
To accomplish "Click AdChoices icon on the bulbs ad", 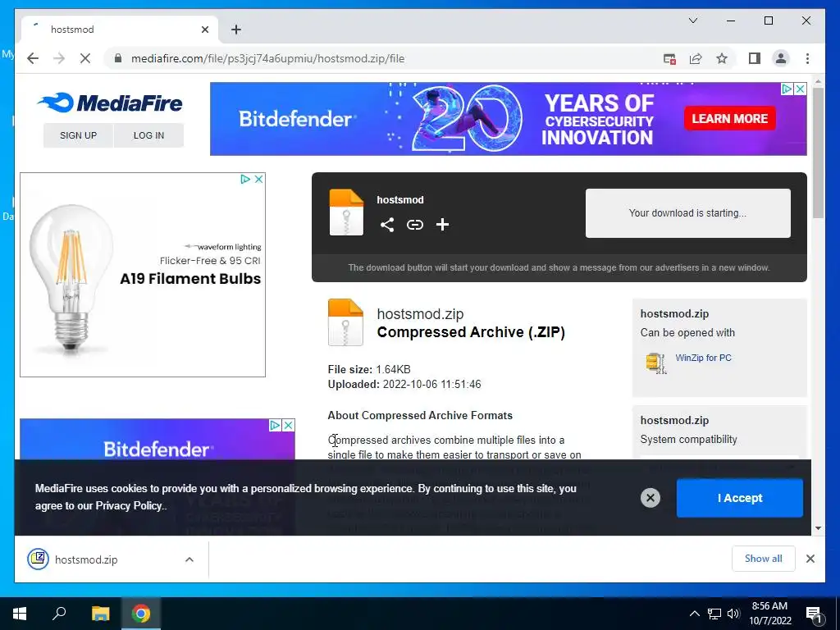I will [x=245, y=179].
